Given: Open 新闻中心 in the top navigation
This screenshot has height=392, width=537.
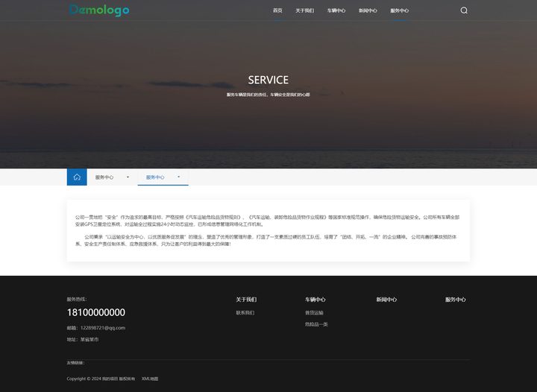Looking at the screenshot, I should pyautogui.click(x=368, y=10).
